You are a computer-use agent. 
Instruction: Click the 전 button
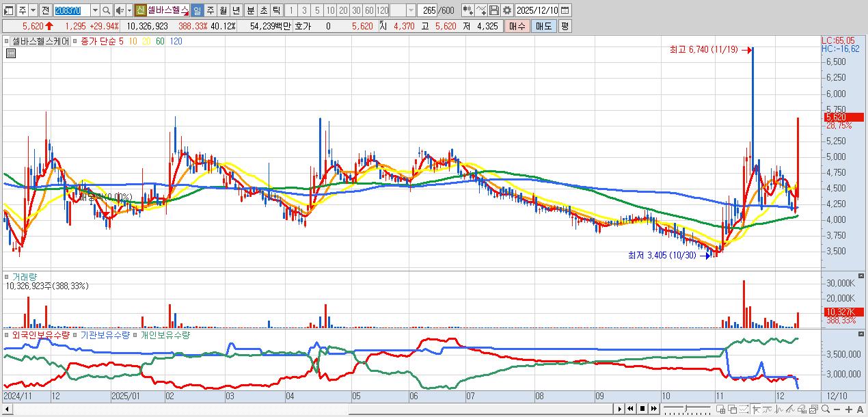pos(45,11)
